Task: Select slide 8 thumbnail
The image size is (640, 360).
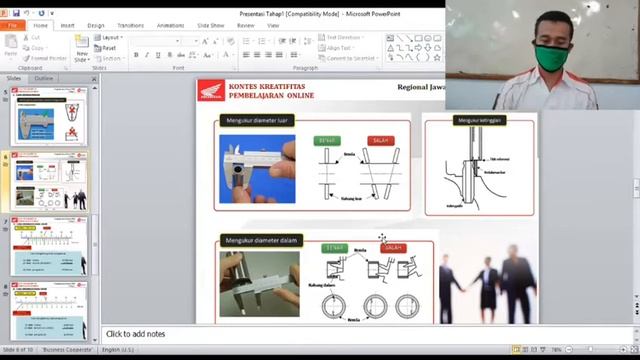Action: pos(49,311)
